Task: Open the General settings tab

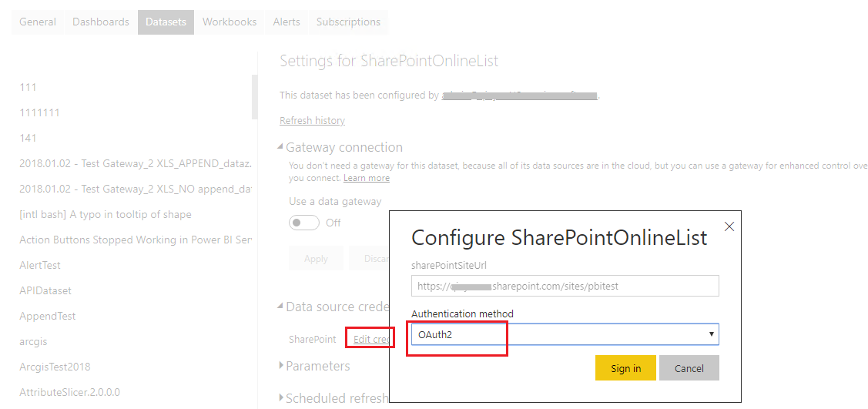Action: coord(38,22)
